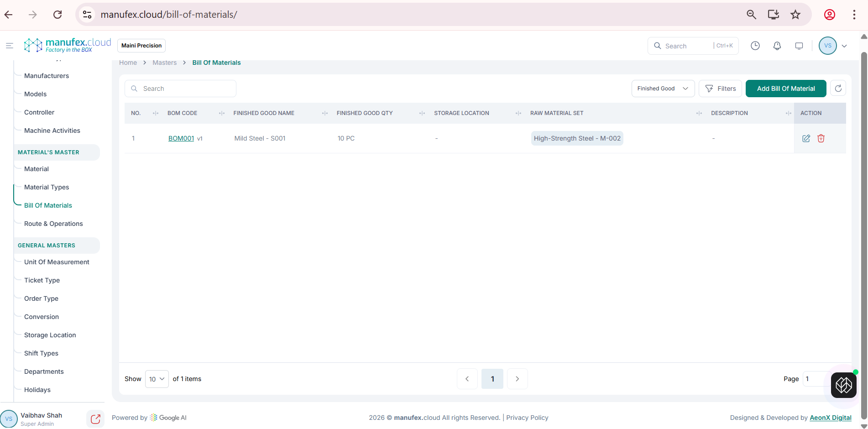Open the Show 10 items-per-page dropdown
The height and width of the screenshot is (429, 868).
[x=157, y=379]
